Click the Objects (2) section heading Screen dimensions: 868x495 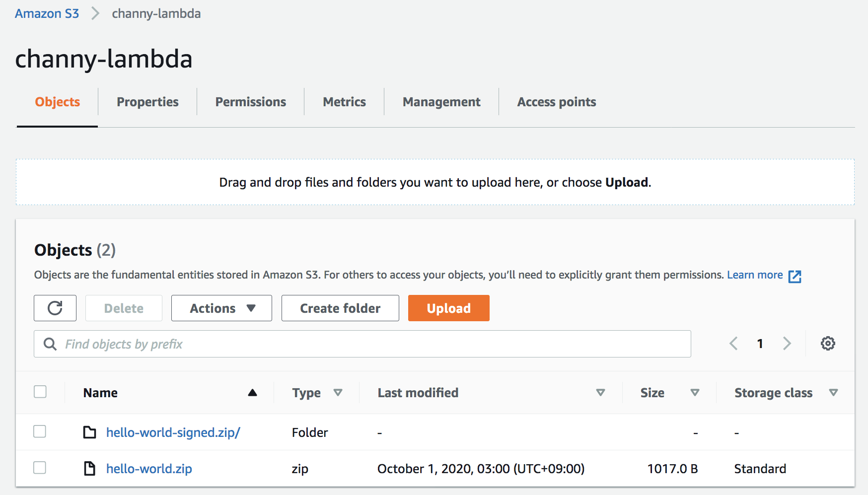click(x=75, y=250)
